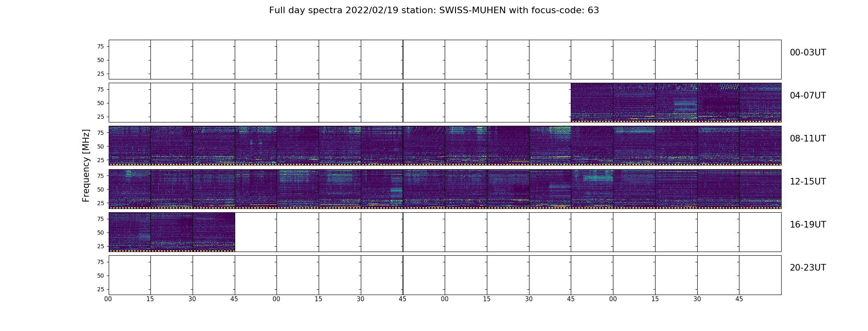This screenshot has height=331, width=868.
Task: Open the first data panel of the 04-07UT row
Action: click(592, 103)
